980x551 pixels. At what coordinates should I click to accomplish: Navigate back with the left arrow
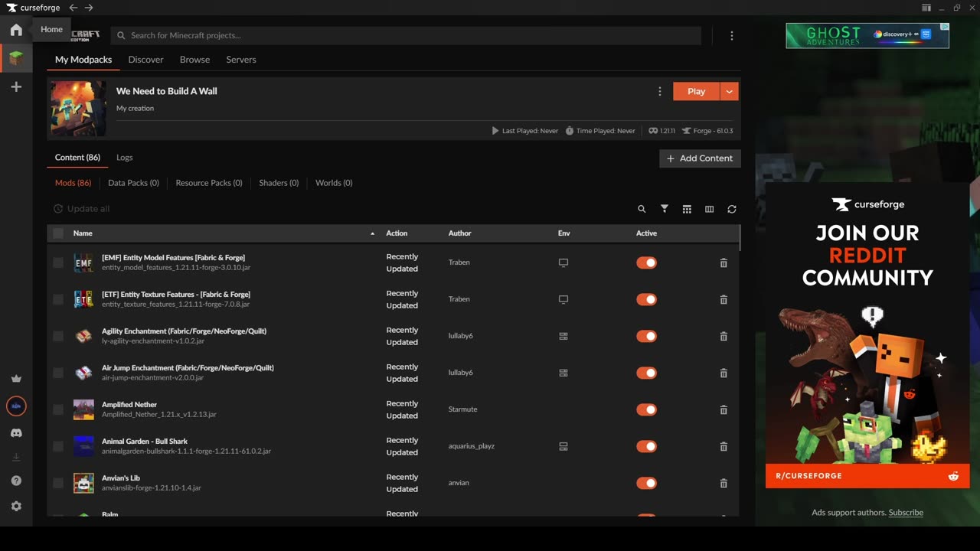[73, 8]
